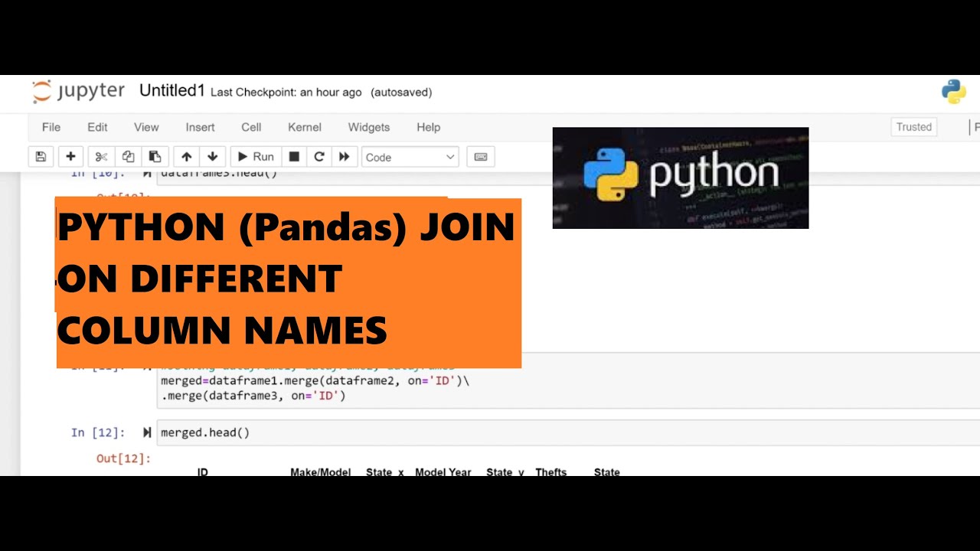Click the State_x column header
Viewport: 980px width, 551px height.
[384, 472]
